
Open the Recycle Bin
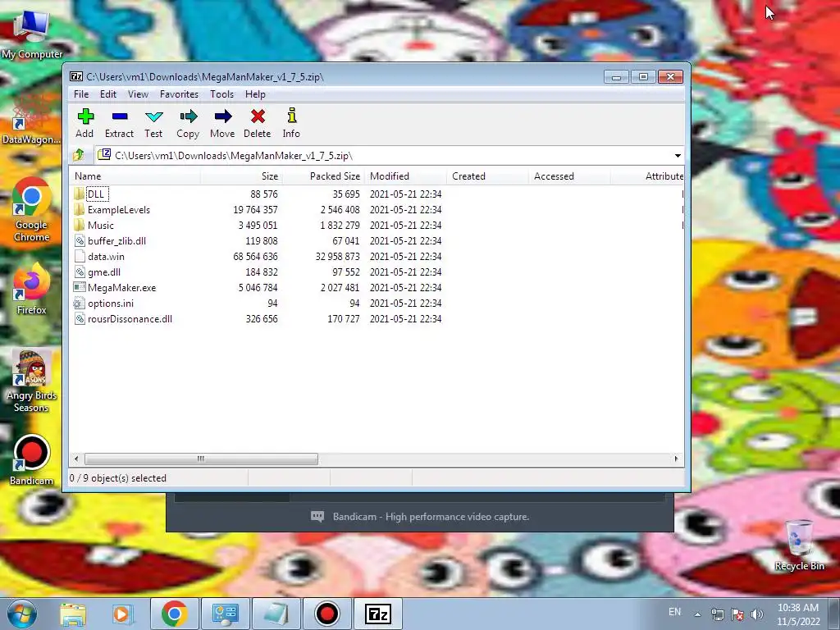(x=799, y=546)
